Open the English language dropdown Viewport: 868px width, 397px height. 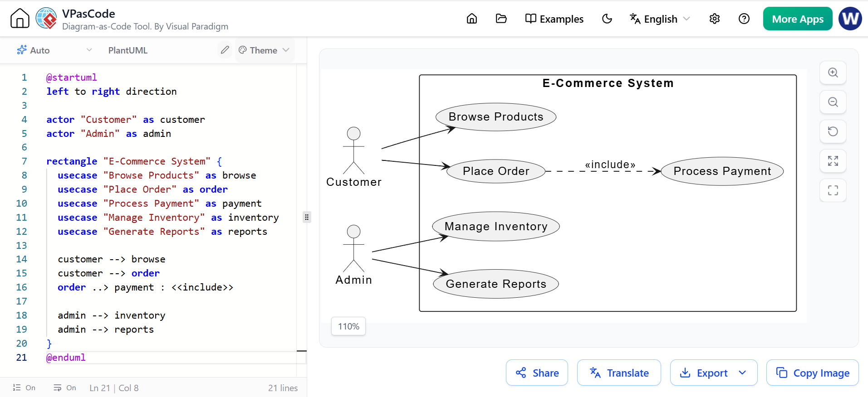pyautogui.click(x=660, y=19)
